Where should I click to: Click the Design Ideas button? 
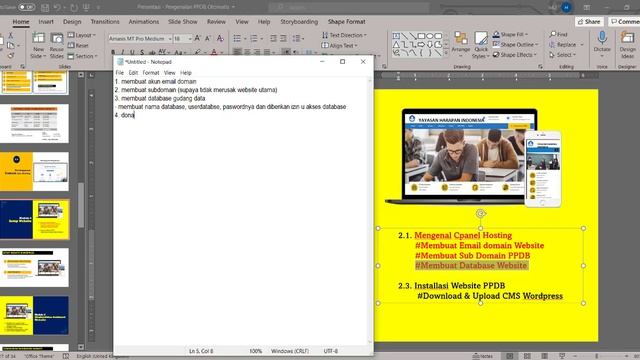pos(627,45)
